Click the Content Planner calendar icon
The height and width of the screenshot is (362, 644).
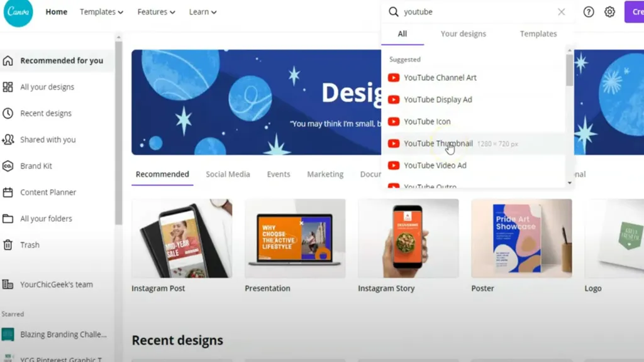pyautogui.click(x=8, y=192)
